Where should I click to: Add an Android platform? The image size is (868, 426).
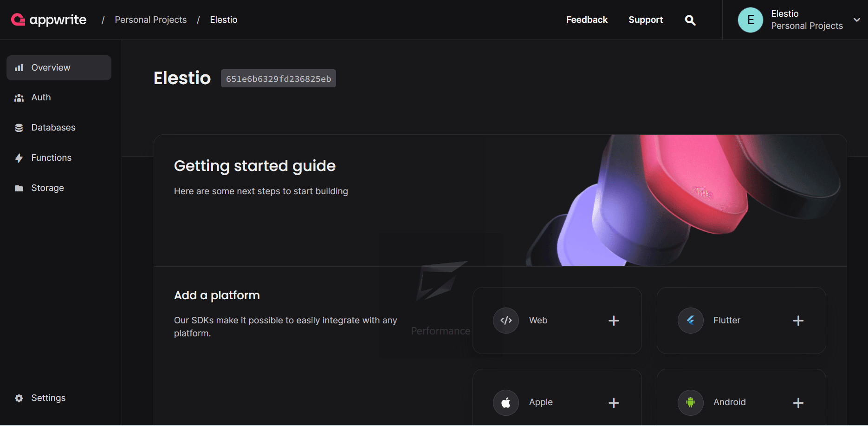798,402
